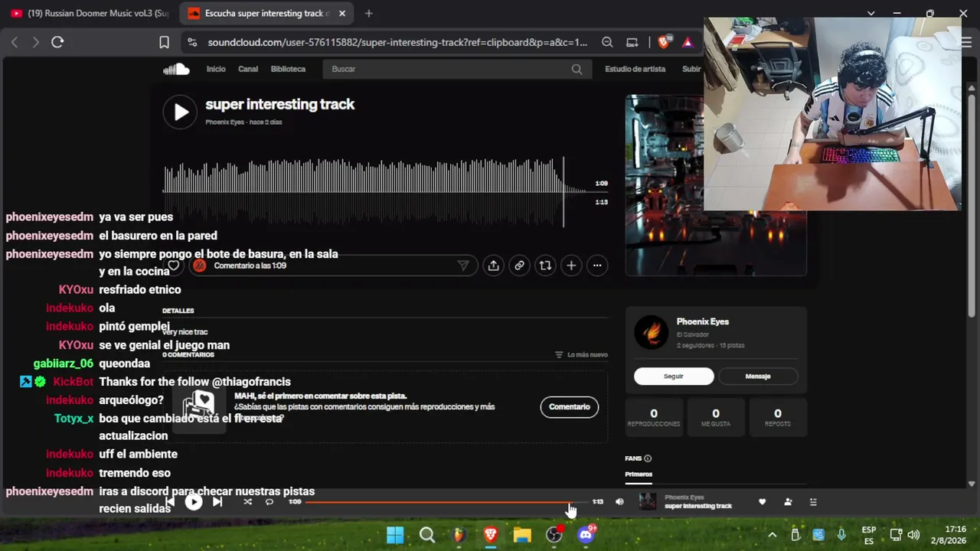Open the Brave Shields icon
The image size is (980, 551).
pyautogui.click(x=664, y=42)
